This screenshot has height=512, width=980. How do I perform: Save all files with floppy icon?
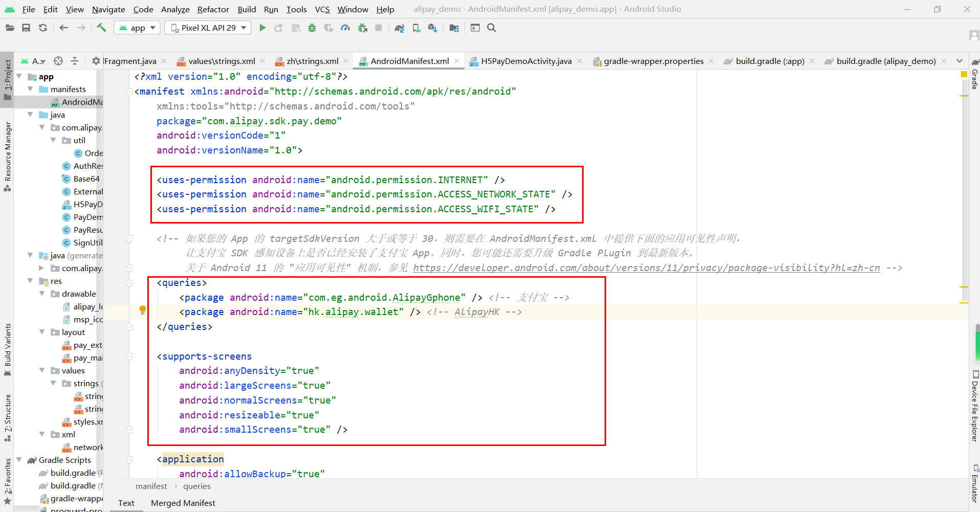tap(26, 28)
